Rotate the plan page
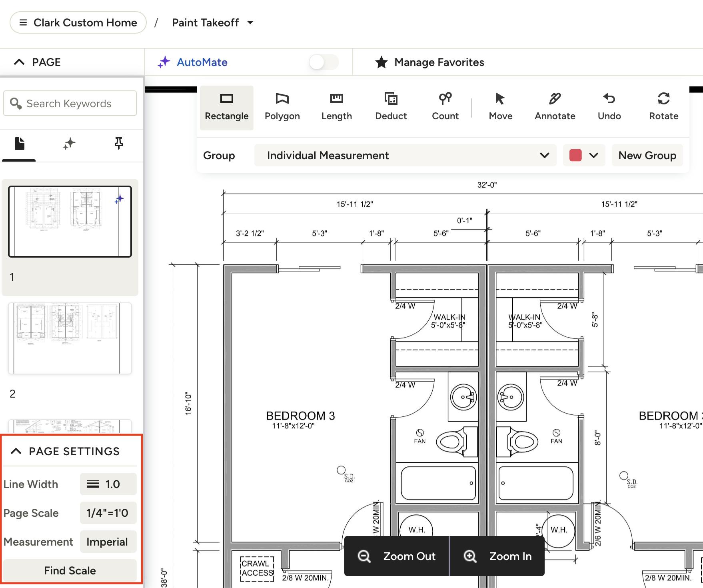The image size is (703, 588). pyautogui.click(x=663, y=107)
